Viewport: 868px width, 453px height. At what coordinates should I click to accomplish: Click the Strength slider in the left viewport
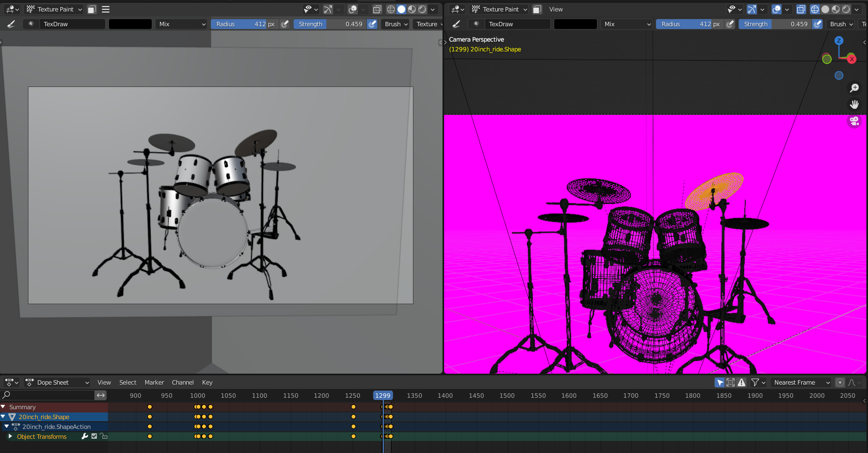pyautogui.click(x=330, y=24)
